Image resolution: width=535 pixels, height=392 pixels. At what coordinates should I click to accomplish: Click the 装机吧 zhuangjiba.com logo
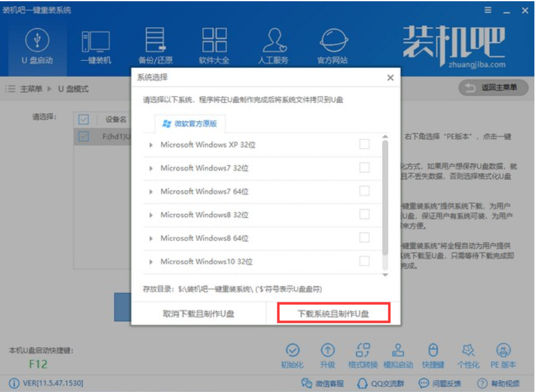point(454,46)
